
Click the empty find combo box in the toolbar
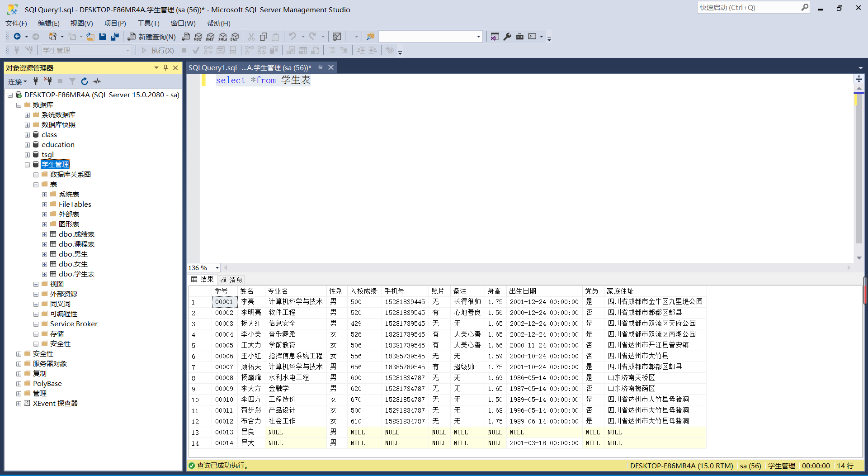click(x=430, y=37)
